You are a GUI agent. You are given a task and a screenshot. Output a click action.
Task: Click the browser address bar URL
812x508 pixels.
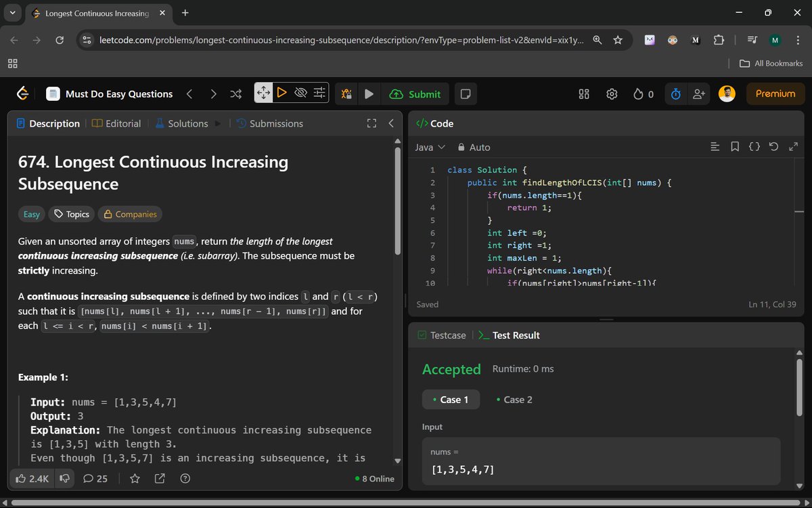342,40
